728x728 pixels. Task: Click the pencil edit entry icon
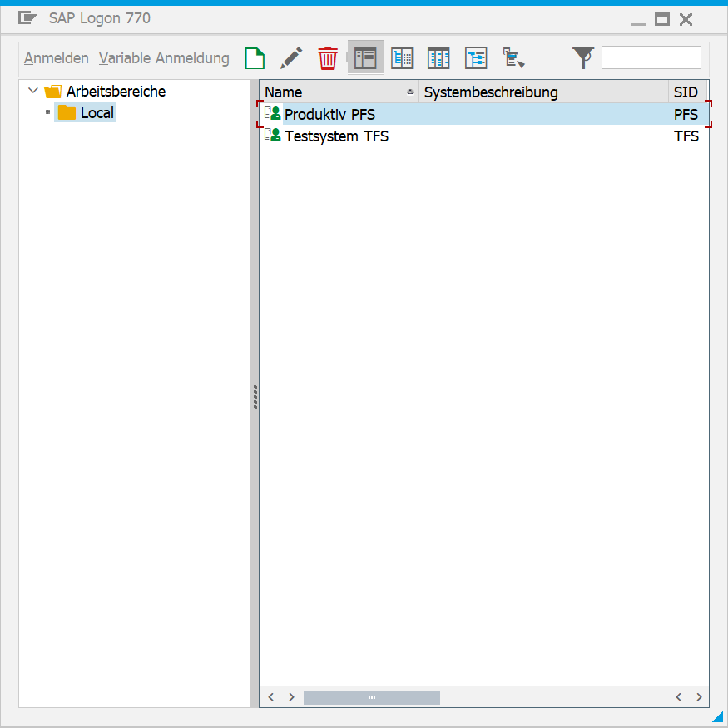pos(291,58)
